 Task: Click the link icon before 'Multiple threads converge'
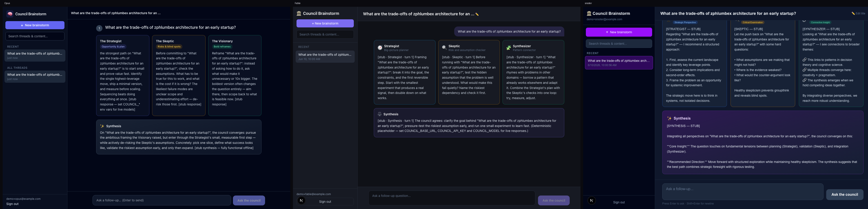805,70
